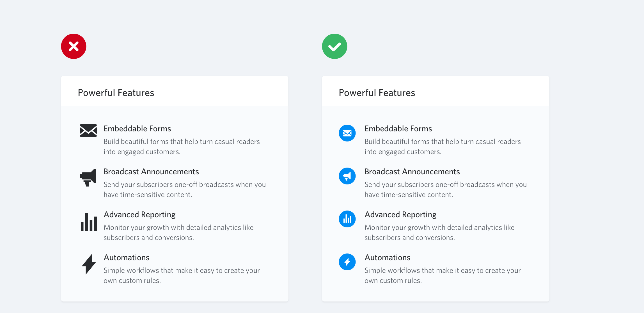644x313 pixels.
Task: Open Embeddable Forms in left card
Action: click(x=137, y=129)
